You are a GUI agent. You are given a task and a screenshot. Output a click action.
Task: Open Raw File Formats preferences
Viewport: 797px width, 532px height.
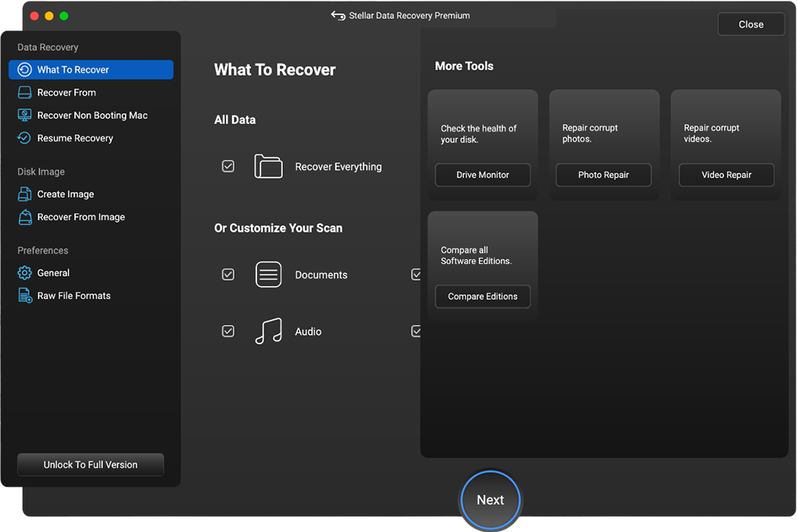click(x=91, y=296)
